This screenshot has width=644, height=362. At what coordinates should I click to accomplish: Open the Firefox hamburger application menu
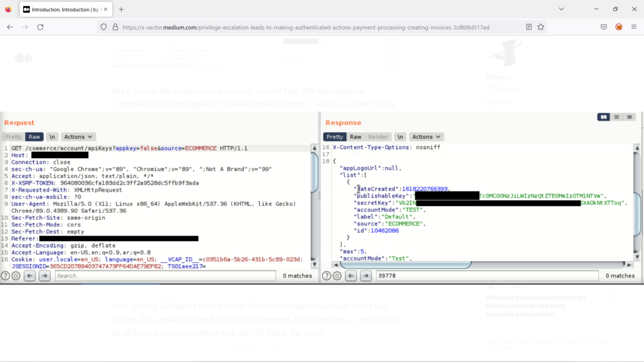point(634,27)
